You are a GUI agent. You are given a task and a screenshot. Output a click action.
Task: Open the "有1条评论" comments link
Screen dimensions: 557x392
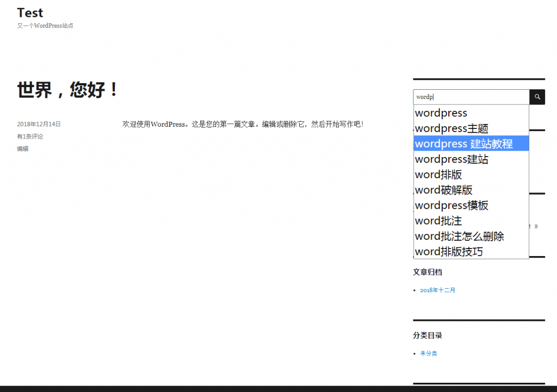coord(29,136)
